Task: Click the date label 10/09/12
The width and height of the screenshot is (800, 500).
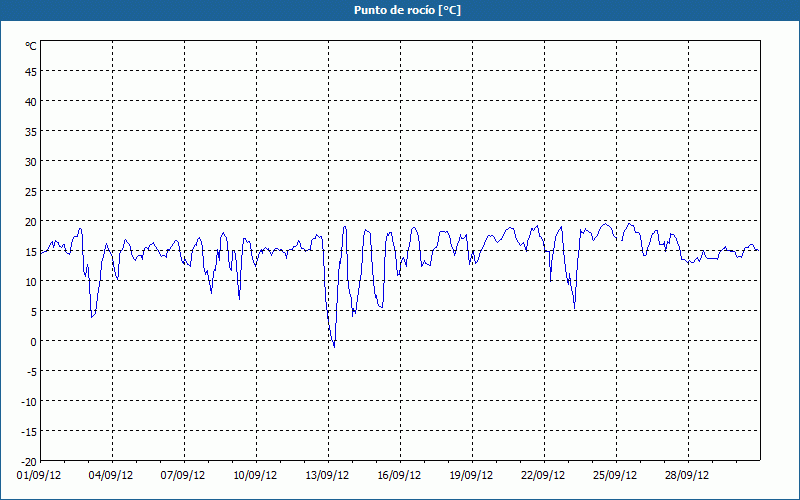Action: (x=255, y=476)
